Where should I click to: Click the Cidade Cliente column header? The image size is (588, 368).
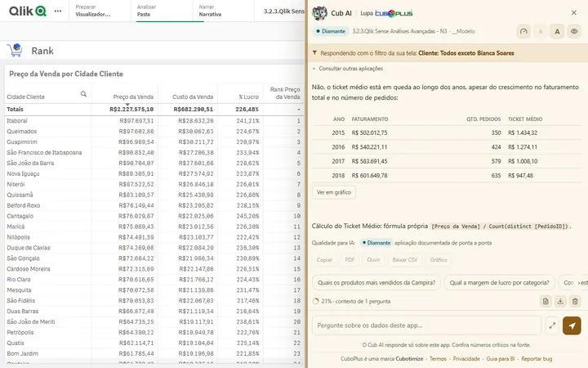25,96
